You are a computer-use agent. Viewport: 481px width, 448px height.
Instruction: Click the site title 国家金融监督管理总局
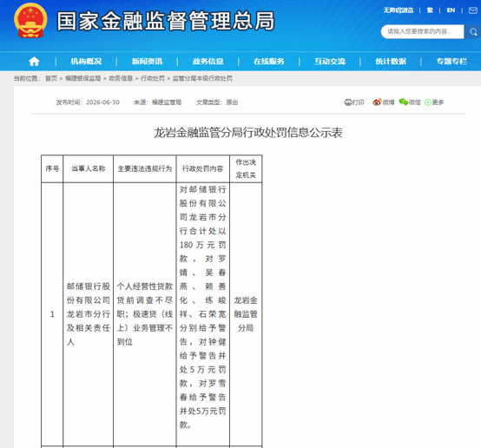click(x=166, y=21)
